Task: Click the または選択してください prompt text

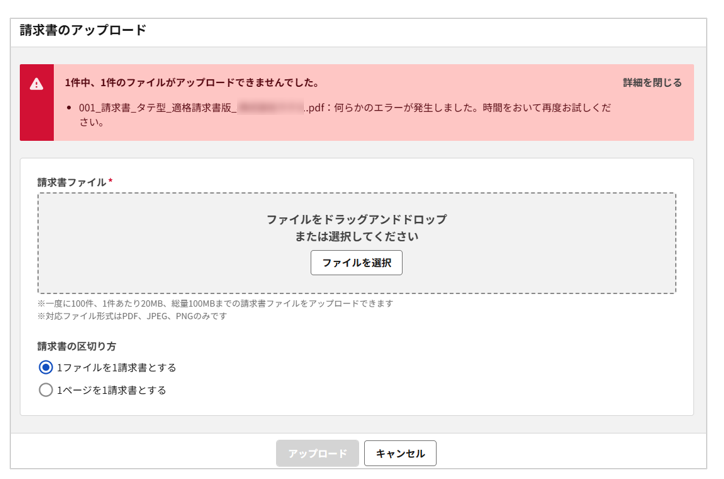Action: (x=356, y=237)
